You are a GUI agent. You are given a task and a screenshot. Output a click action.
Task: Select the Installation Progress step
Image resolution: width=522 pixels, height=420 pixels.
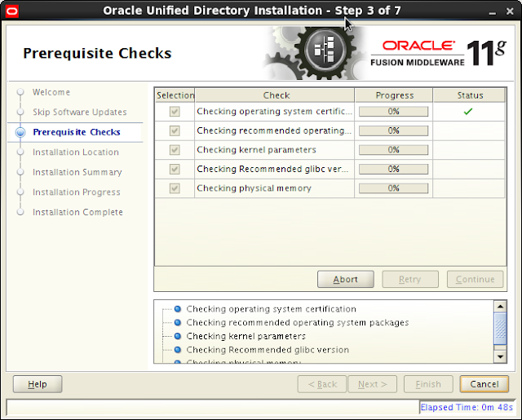coord(76,192)
